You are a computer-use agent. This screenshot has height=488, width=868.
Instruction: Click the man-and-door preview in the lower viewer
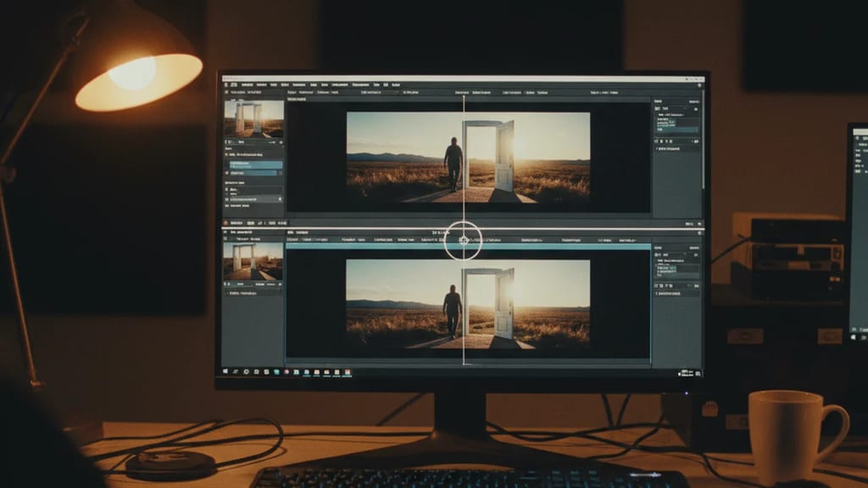pyautogui.click(x=468, y=304)
